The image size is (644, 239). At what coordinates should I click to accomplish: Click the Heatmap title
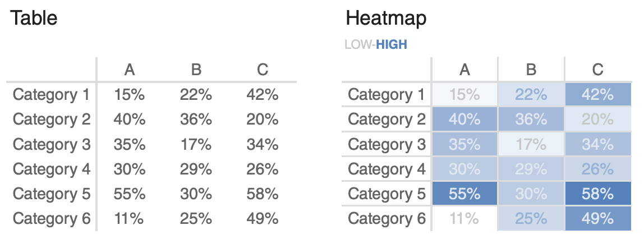point(386,18)
